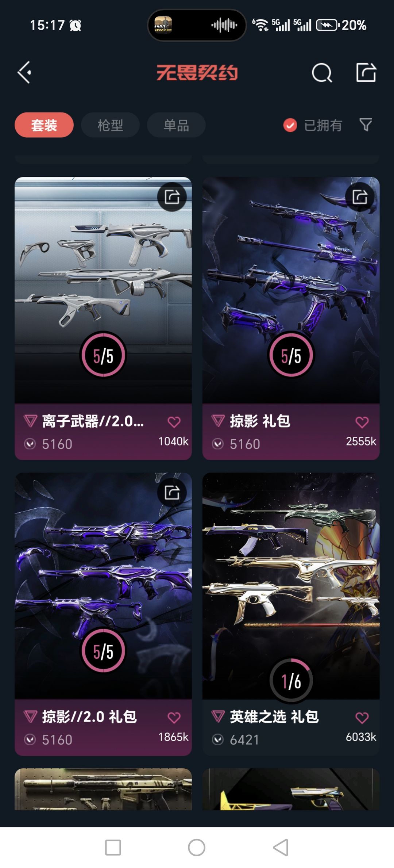Tap the 1/6 progress ring on 英雄之选
This screenshot has height=868, width=394.
point(291,680)
